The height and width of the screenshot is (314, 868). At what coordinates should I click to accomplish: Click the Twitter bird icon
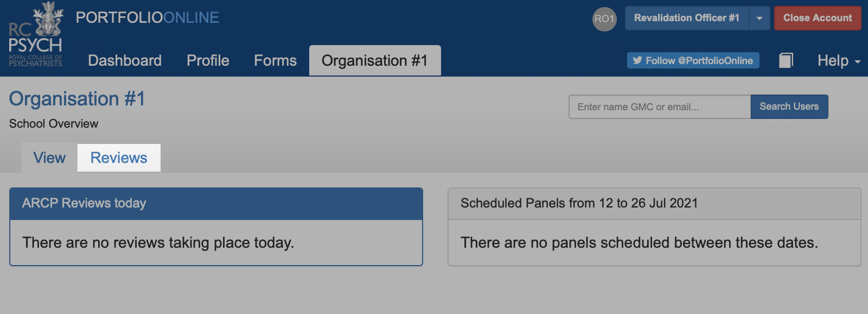pos(637,60)
